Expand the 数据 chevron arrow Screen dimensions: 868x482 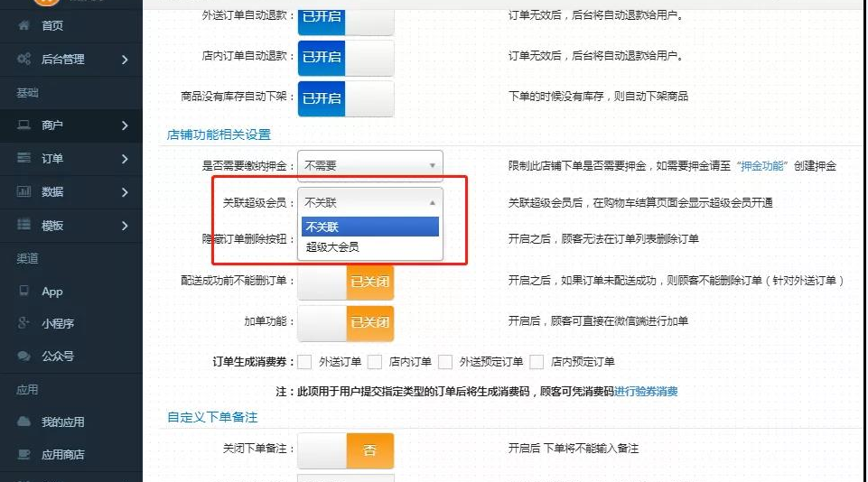coord(125,192)
